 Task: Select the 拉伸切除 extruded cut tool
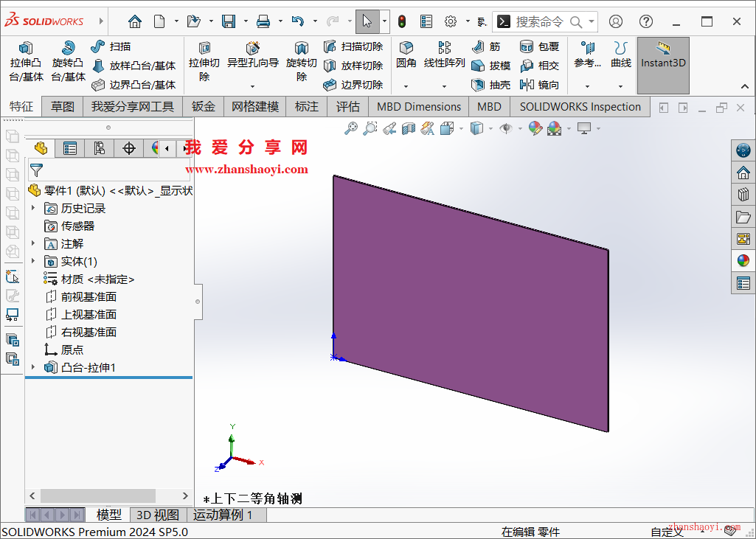click(204, 62)
